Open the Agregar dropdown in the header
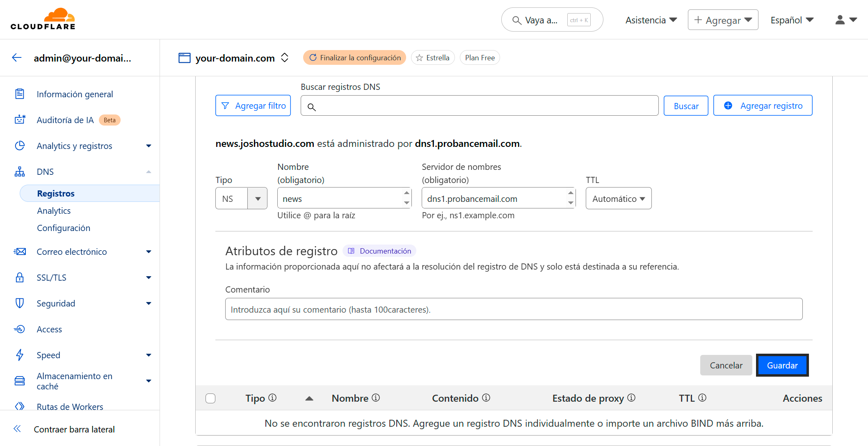The image size is (868, 446). 723,20
